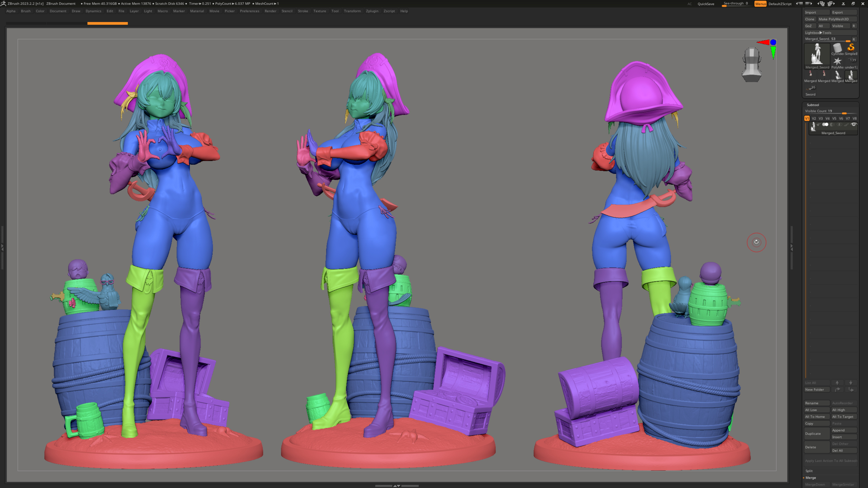Open the Tool menu
Screen dimensions: 868x488
tap(335, 11)
